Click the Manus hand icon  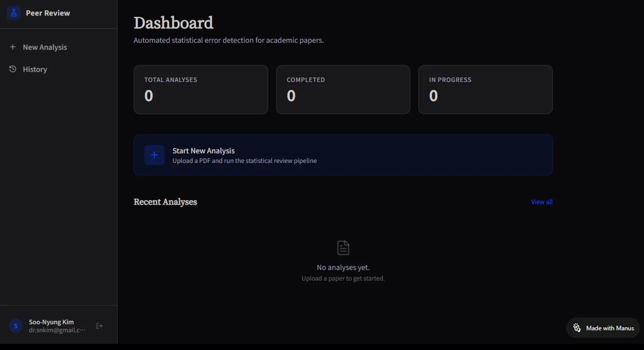pos(577,328)
